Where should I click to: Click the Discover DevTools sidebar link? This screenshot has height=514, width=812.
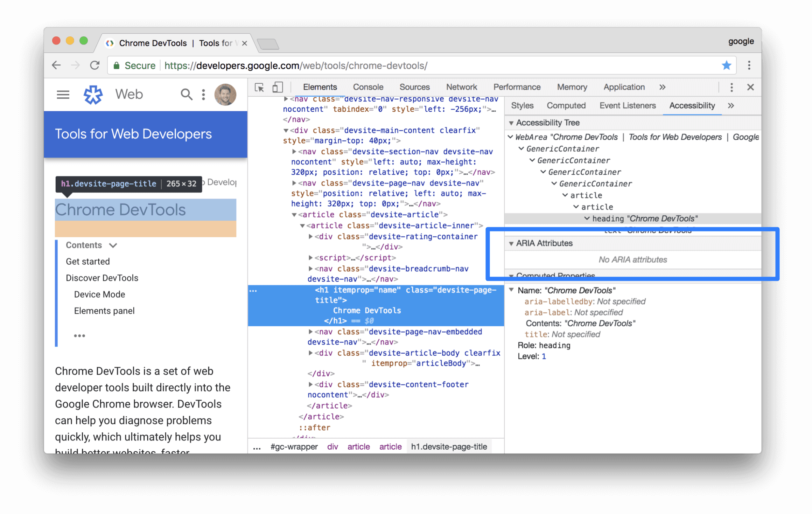tap(103, 277)
